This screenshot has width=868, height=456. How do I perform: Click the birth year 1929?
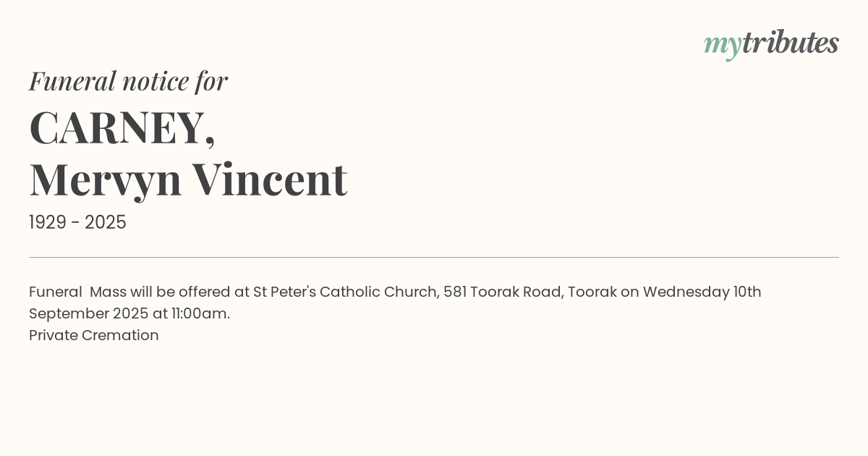point(48,223)
